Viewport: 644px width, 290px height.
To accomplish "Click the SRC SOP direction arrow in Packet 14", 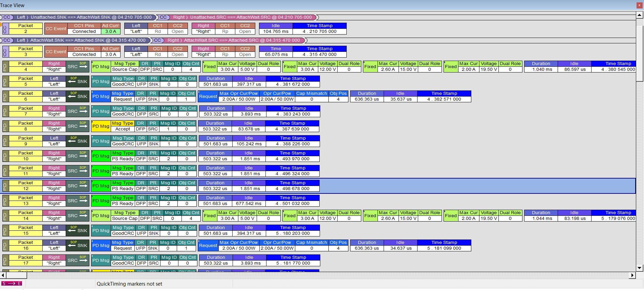I will click(78, 215).
